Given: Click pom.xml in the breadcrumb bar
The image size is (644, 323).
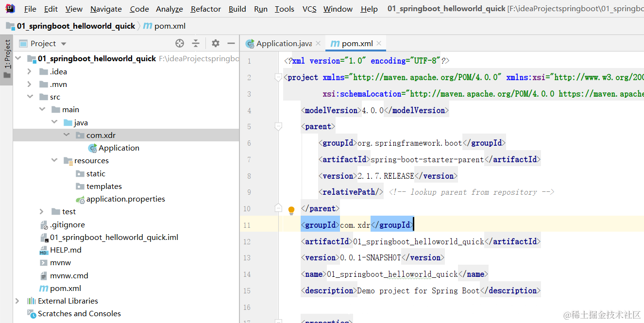Looking at the screenshot, I should [x=169, y=26].
